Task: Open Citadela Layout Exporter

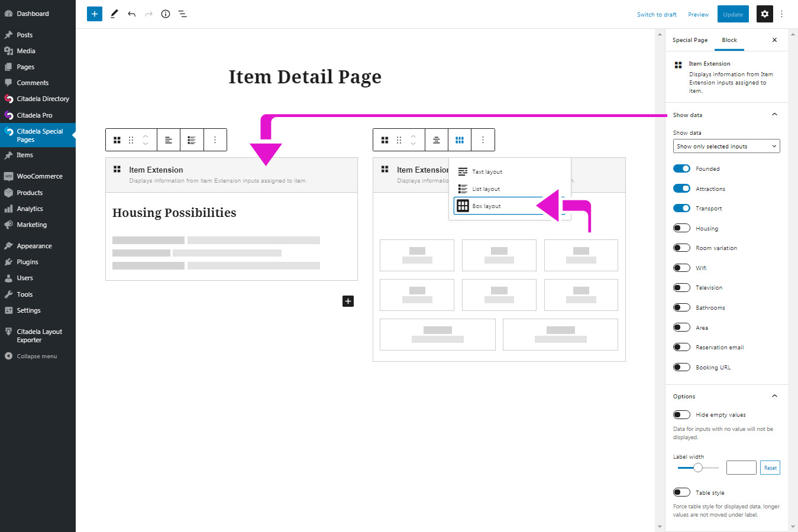Action: [x=39, y=336]
